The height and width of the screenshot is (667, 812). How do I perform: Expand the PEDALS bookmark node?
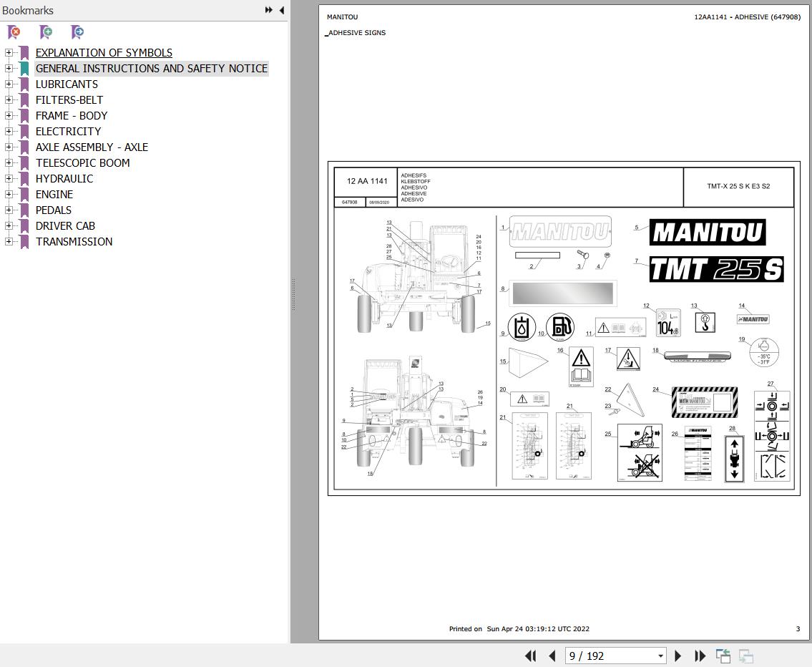[9, 210]
